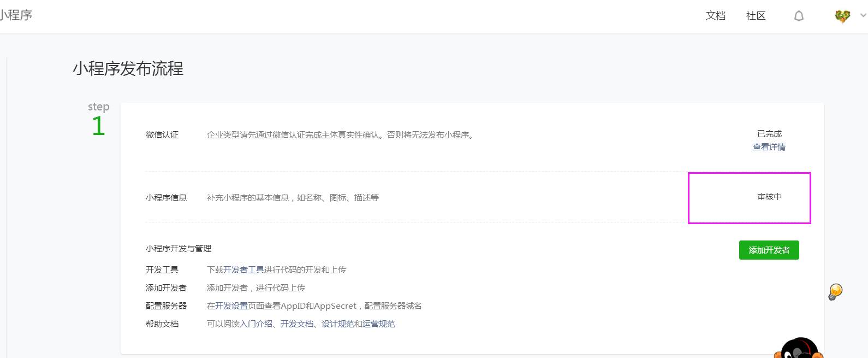The height and width of the screenshot is (358, 868).
Task: Click the 补充小程序的基本信息 description text
Action: point(293,198)
